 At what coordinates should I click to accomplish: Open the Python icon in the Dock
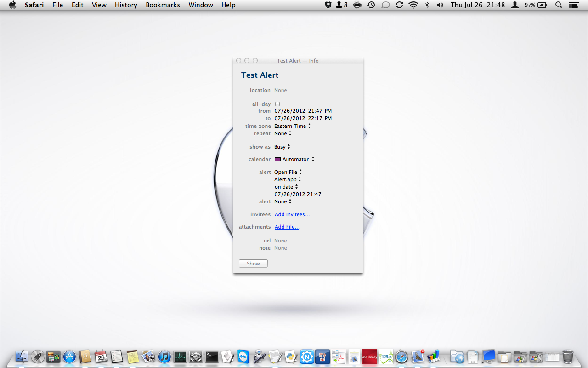(291, 356)
